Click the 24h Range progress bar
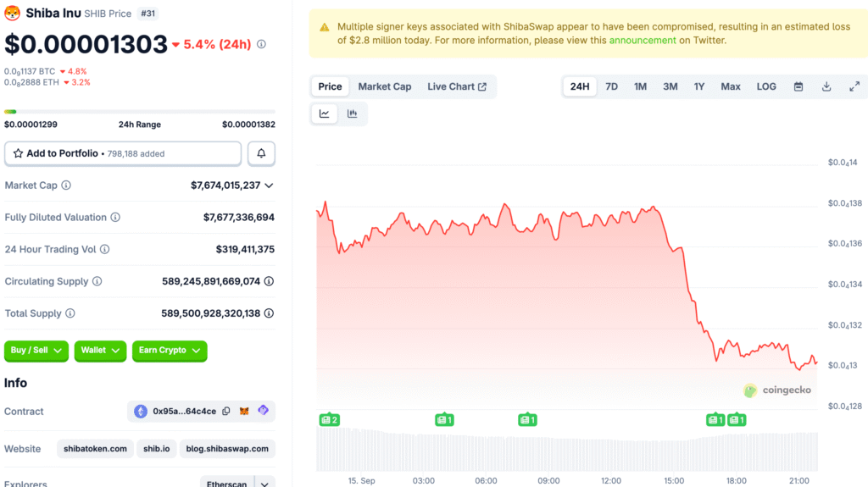868x487 pixels. [140, 112]
